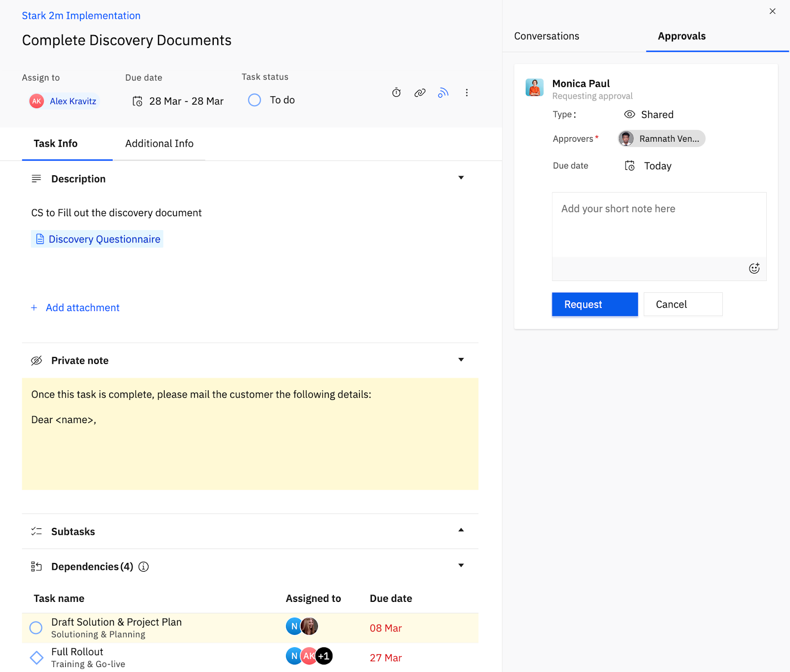This screenshot has width=790, height=672.
Task: Select the Approvals tab
Action: pyautogui.click(x=682, y=36)
